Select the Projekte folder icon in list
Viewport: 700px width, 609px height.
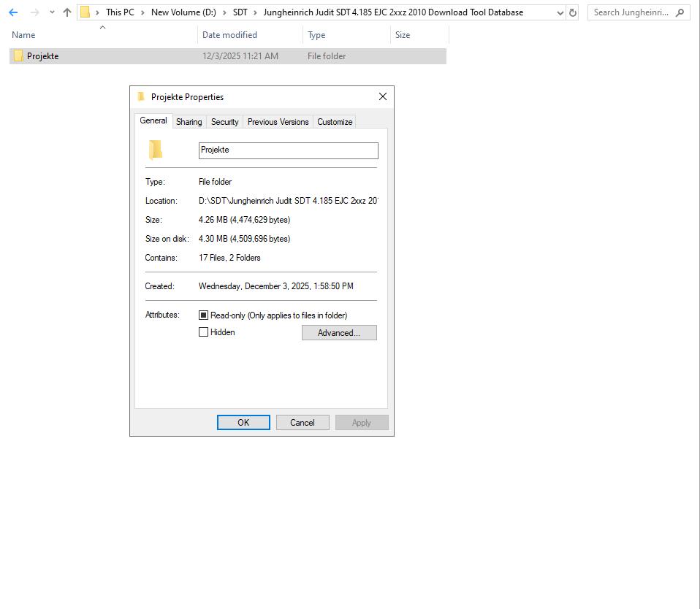(18, 55)
